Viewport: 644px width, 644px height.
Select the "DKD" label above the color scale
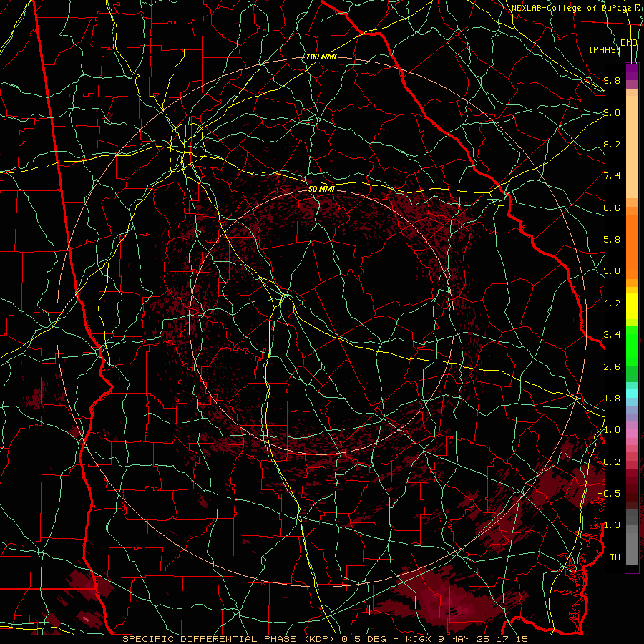coord(629,43)
